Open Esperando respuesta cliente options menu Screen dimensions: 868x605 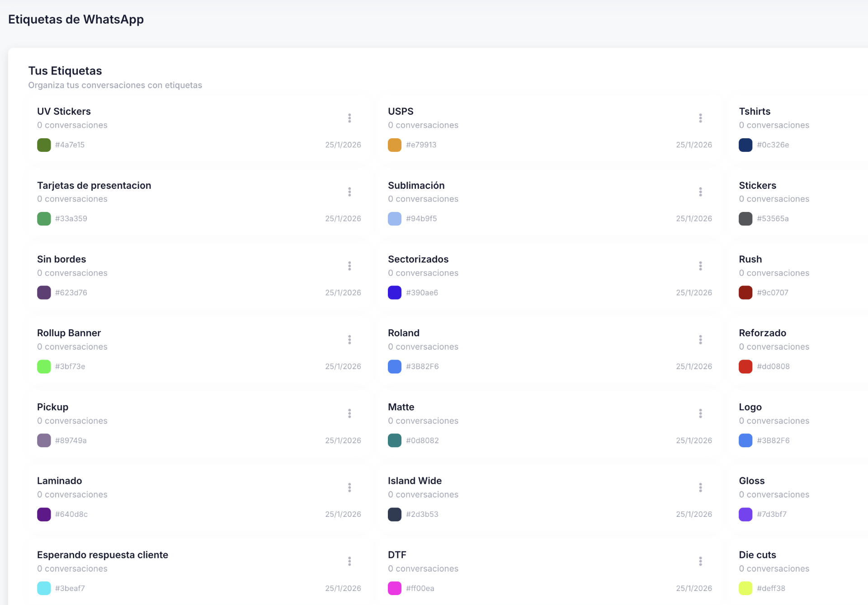pos(349,561)
